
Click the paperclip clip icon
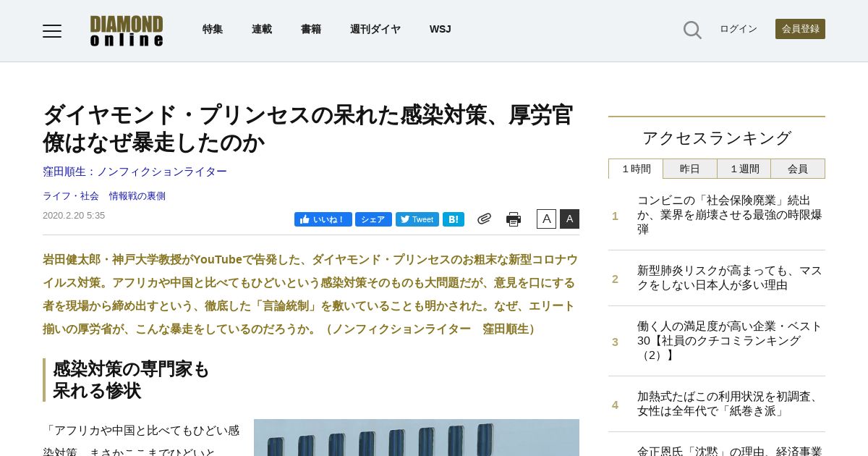coord(484,219)
